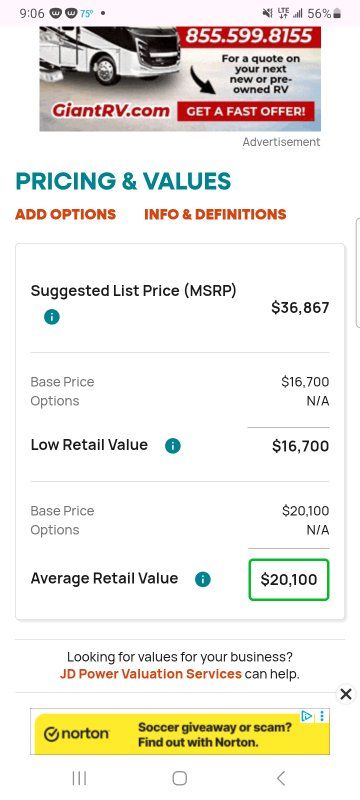Tap the info icon under Suggested List Price
The image size is (360, 800).
point(52,317)
